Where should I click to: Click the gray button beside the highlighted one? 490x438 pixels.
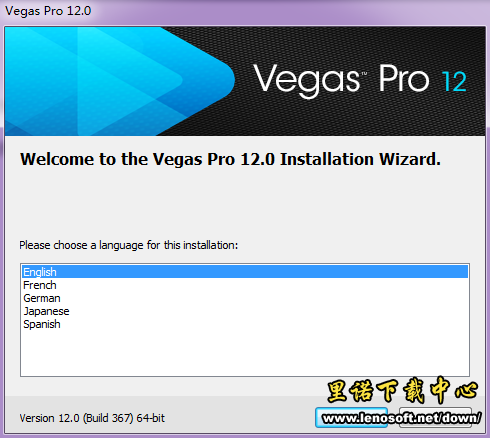click(x=435, y=417)
